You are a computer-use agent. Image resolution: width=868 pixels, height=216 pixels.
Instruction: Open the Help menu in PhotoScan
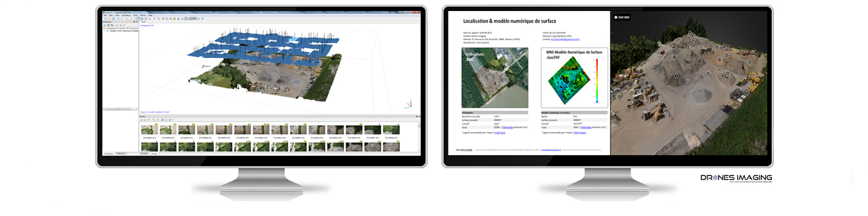tap(150, 16)
